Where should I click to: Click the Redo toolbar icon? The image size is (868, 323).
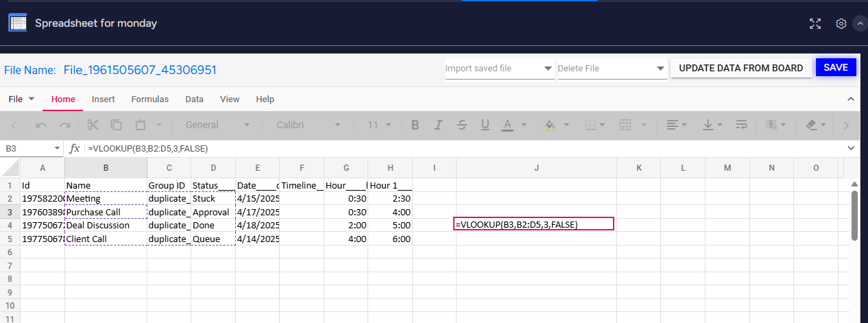[x=65, y=125]
